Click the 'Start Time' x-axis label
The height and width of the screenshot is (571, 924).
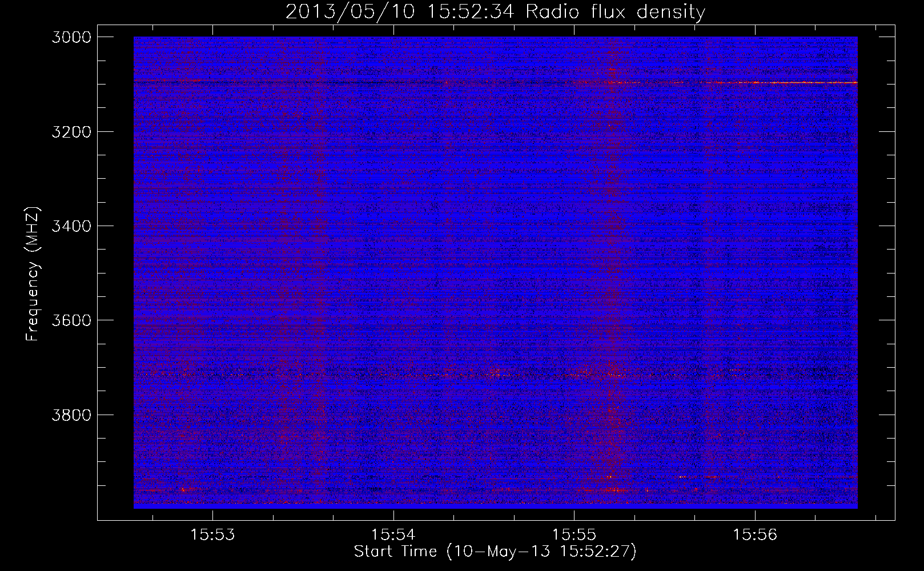point(495,552)
